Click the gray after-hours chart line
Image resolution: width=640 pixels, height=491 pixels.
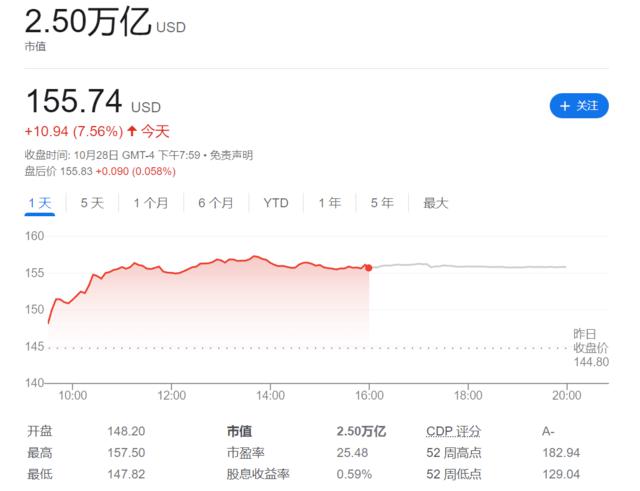[x=470, y=266]
